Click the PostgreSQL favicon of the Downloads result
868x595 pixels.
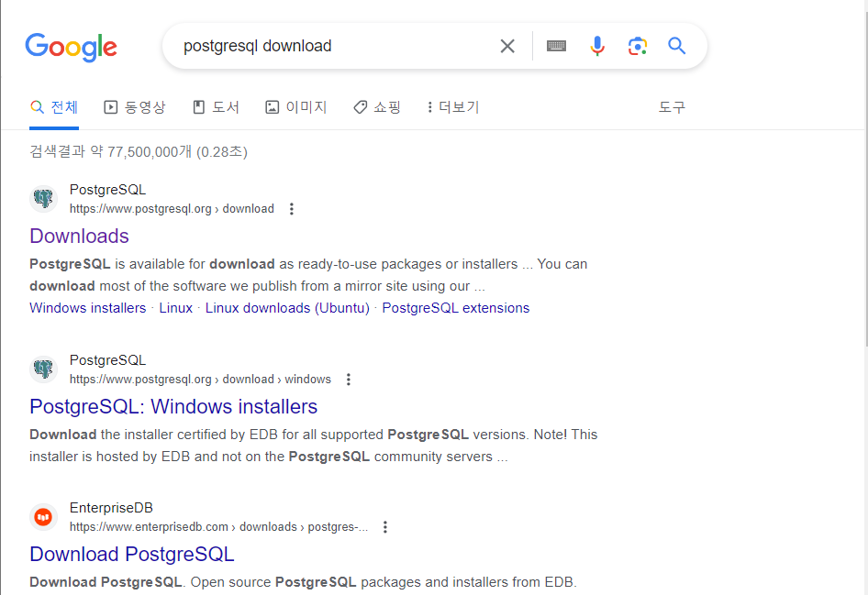click(x=43, y=199)
